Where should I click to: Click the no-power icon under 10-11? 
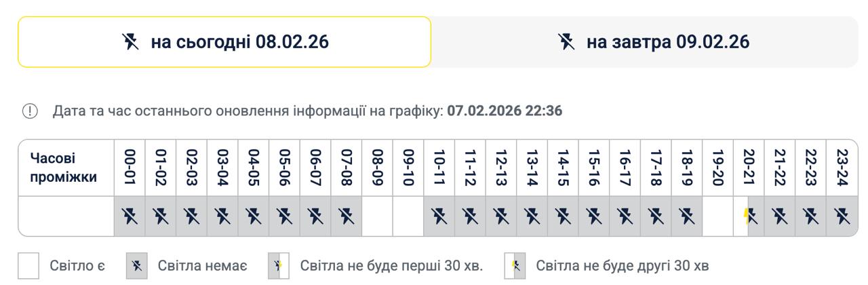pyautogui.click(x=439, y=216)
